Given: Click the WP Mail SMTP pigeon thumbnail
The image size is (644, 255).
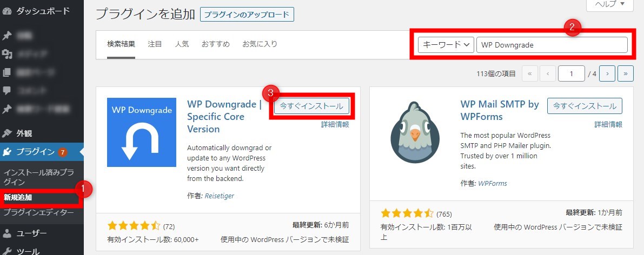Looking at the screenshot, I should pyautogui.click(x=415, y=132).
